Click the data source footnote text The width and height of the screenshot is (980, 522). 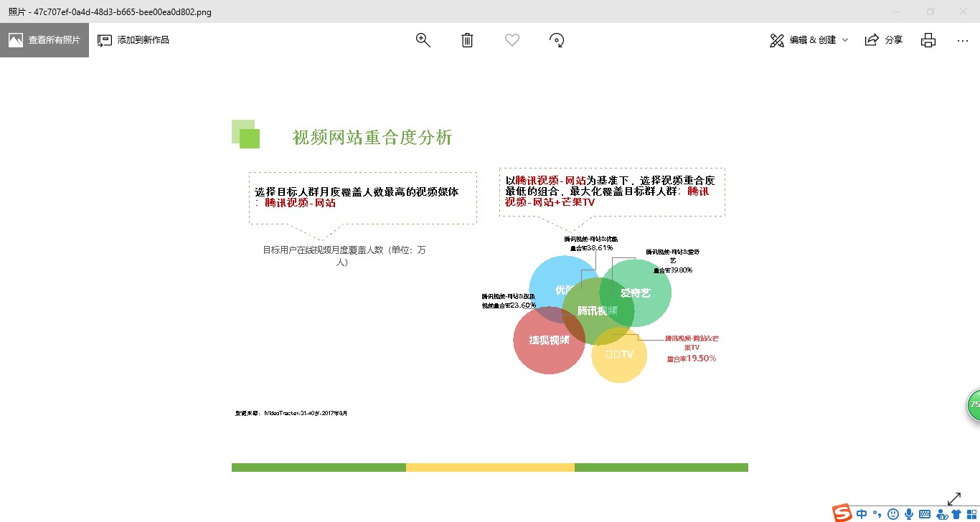click(291, 414)
